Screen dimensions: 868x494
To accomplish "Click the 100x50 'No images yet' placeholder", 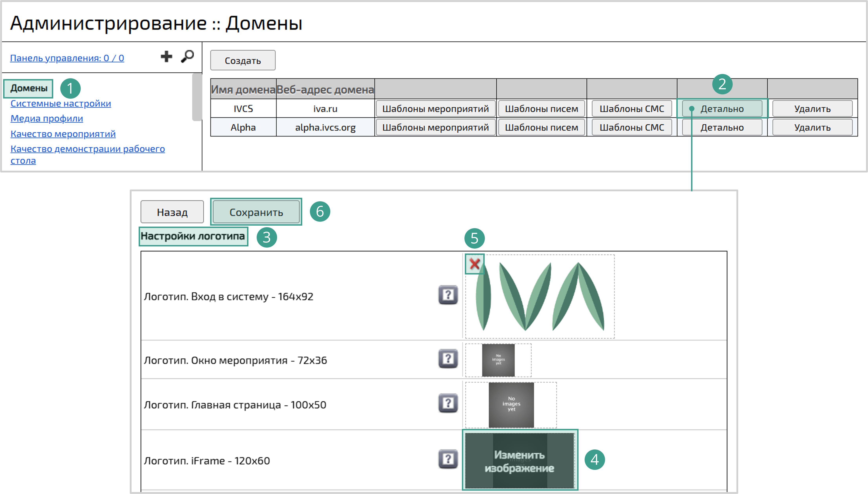I will coord(511,404).
